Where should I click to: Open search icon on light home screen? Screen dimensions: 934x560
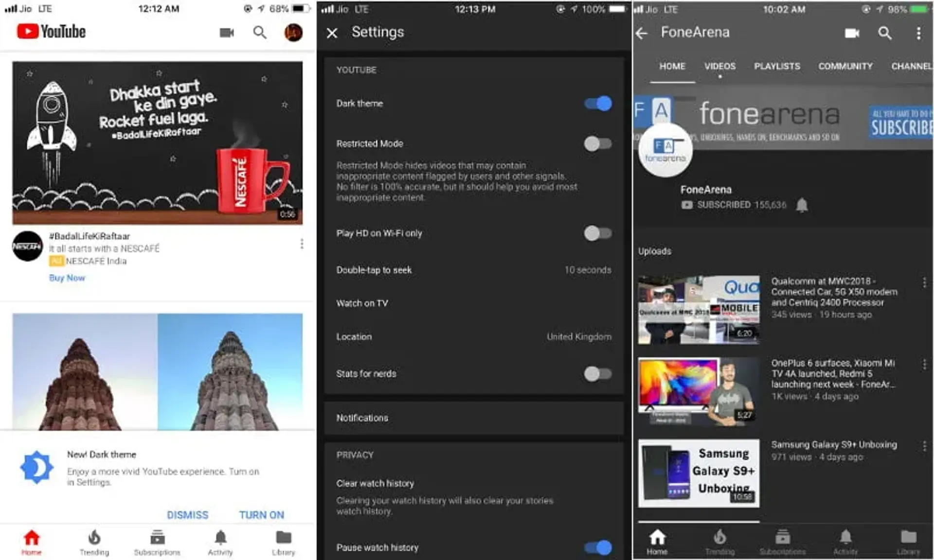(x=260, y=33)
